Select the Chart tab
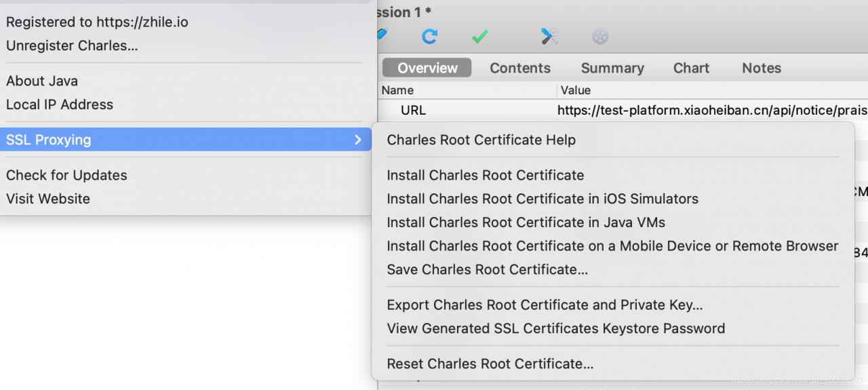The width and height of the screenshot is (868, 390). (691, 68)
